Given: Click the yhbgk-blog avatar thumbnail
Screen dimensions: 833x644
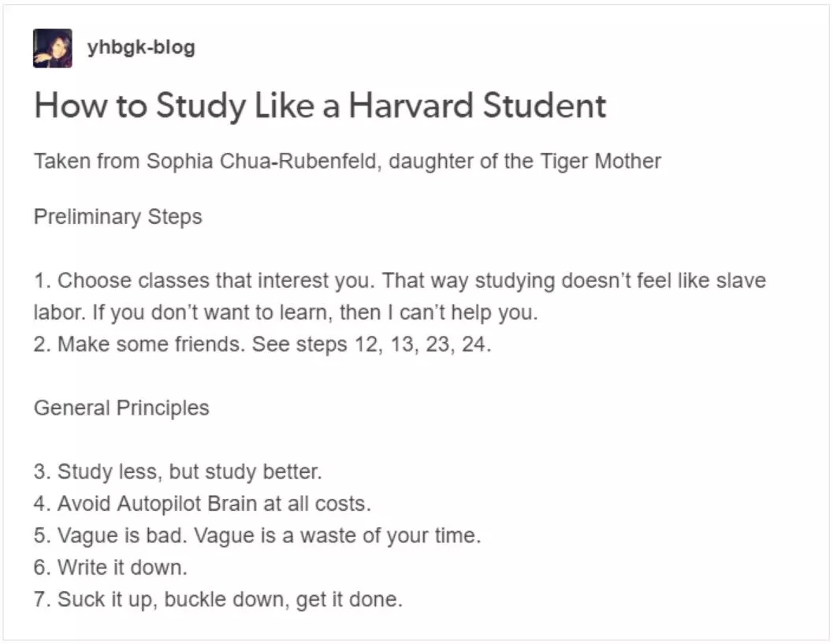Looking at the screenshot, I should point(53,48).
